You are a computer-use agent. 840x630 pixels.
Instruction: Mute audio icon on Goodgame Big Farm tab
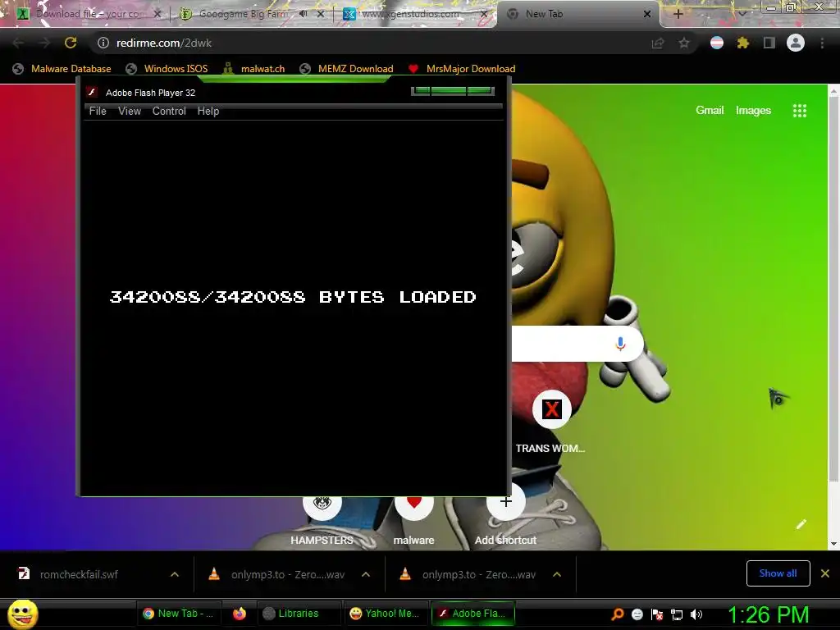(304, 14)
